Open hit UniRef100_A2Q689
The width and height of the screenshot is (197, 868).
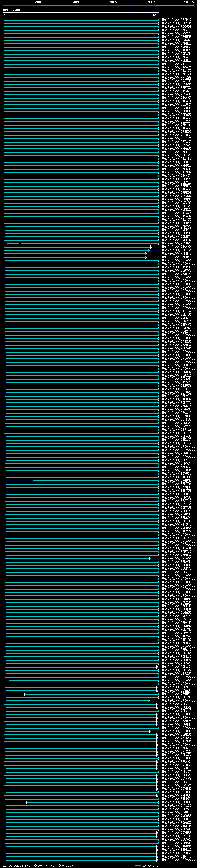[x=176, y=26]
